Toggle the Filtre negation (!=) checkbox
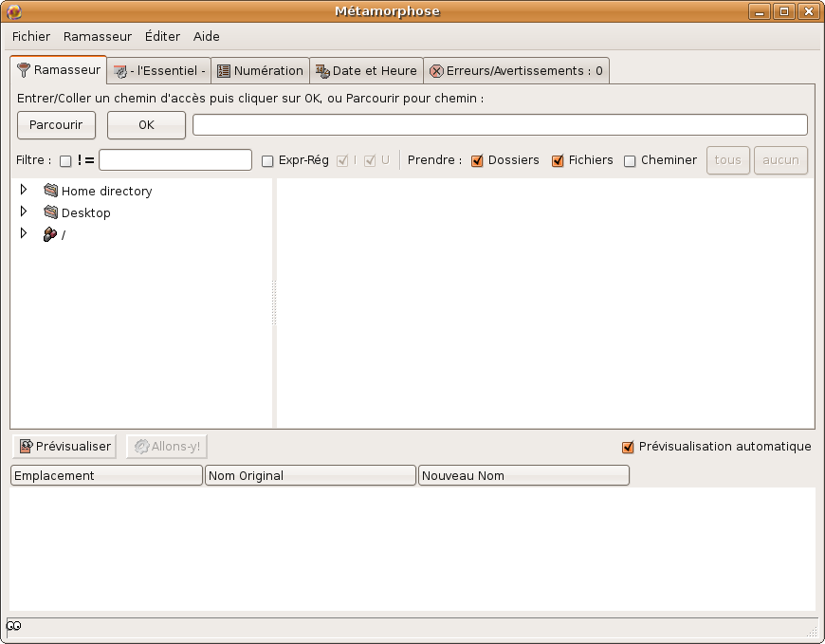This screenshot has width=825, height=644. (x=65, y=161)
